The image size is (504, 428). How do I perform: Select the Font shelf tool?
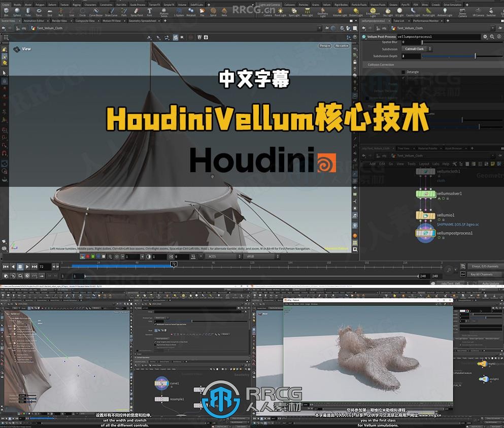[x=149, y=12]
